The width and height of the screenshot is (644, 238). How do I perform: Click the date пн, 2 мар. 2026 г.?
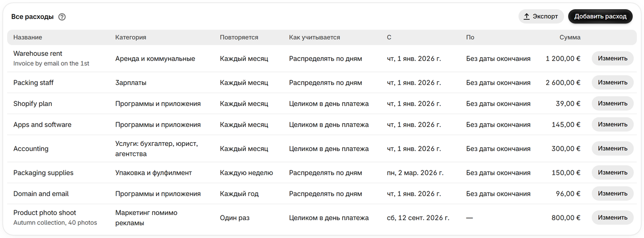point(416,172)
